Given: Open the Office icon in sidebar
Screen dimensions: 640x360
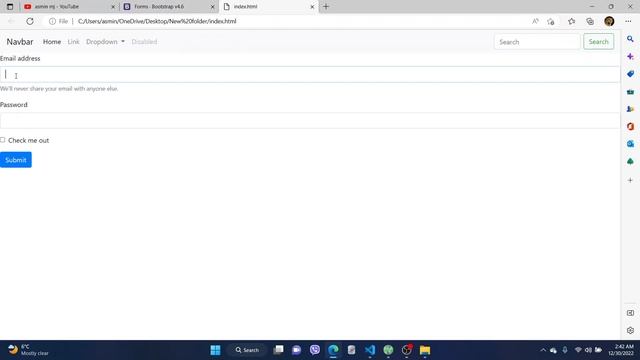Looking at the screenshot, I should [x=630, y=127].
